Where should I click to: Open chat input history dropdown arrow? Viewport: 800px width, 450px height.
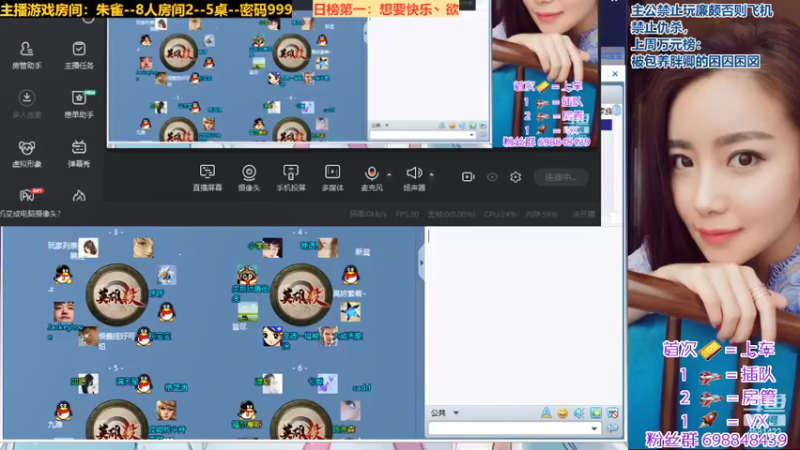(594, 429)
